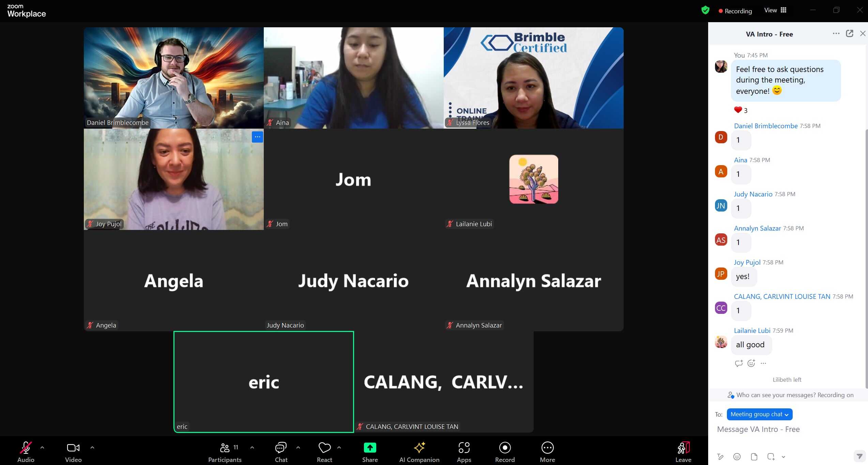Open the React heart icon
The image size is (868, 465).
point(324,448)
